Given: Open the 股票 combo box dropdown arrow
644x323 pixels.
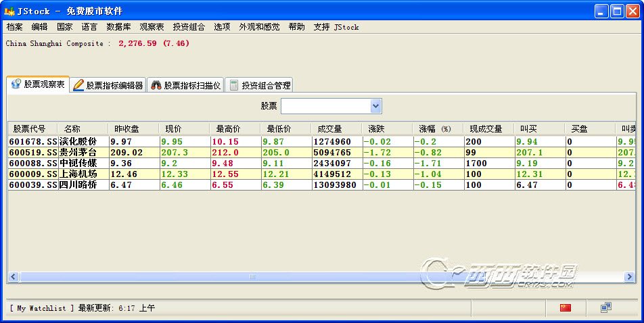Looking at the screenshot, I should [x=375, y=106].
